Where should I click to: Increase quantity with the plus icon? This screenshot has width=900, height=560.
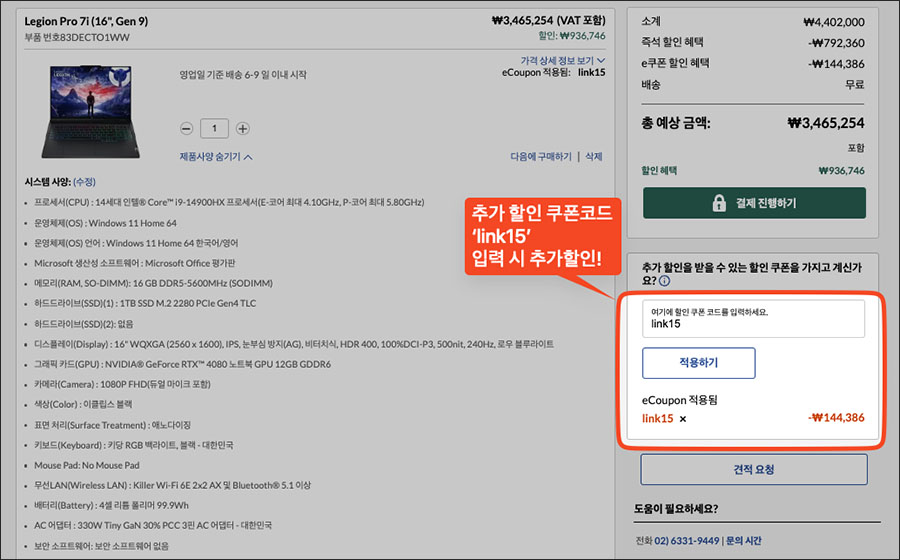coord(243,129)
